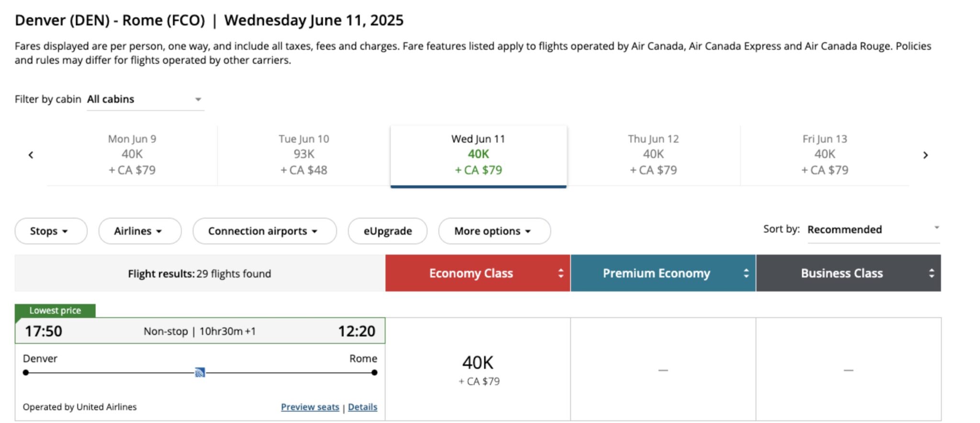Screen dimensions: 980x423
Task: Click the Business Class sort arrows
Action: [x=931, y=273]
